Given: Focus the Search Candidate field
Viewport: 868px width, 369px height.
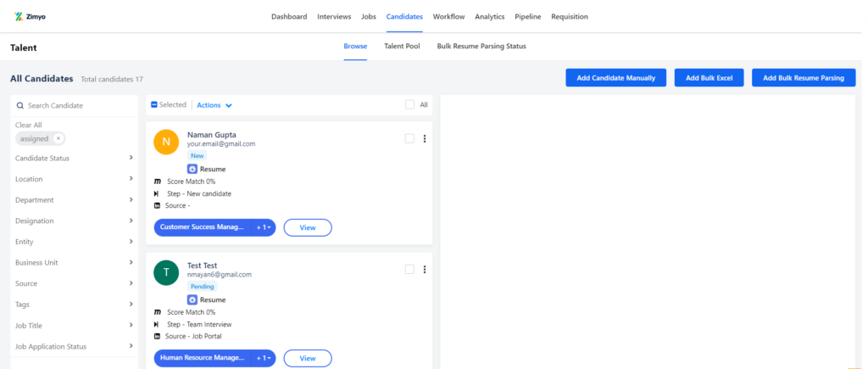Looking at the screenshot, I should (x=75, y=105).
